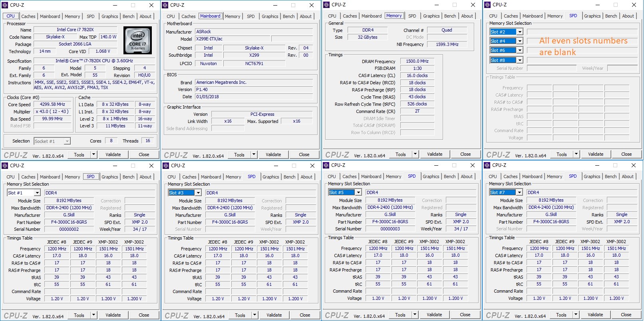Click the DRAM Frequency 1500.0 MHz value
This screenshot has height=321, width=644.
point(417,61)
